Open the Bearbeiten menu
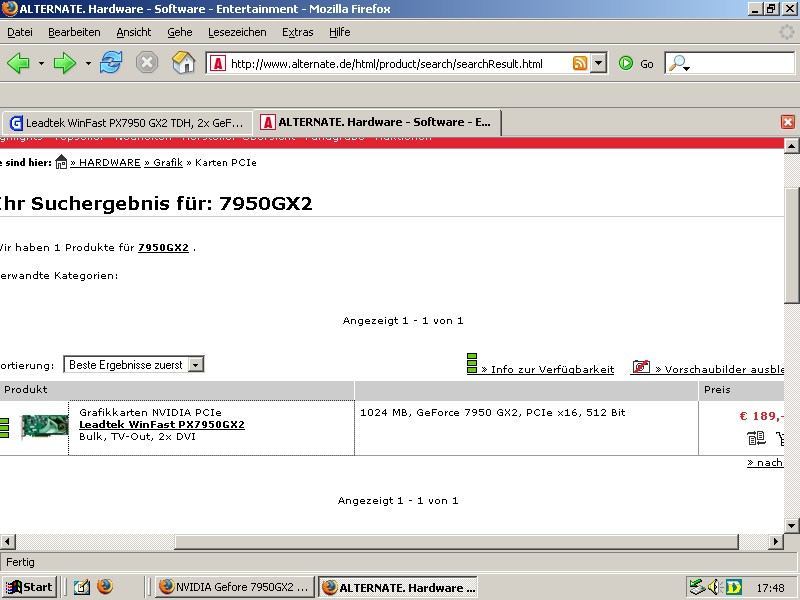 [74, 32]
